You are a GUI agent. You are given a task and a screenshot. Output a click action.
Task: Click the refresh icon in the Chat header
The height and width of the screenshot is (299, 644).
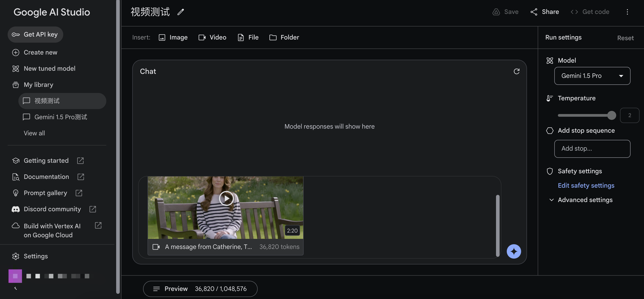(x=516, y=72)
